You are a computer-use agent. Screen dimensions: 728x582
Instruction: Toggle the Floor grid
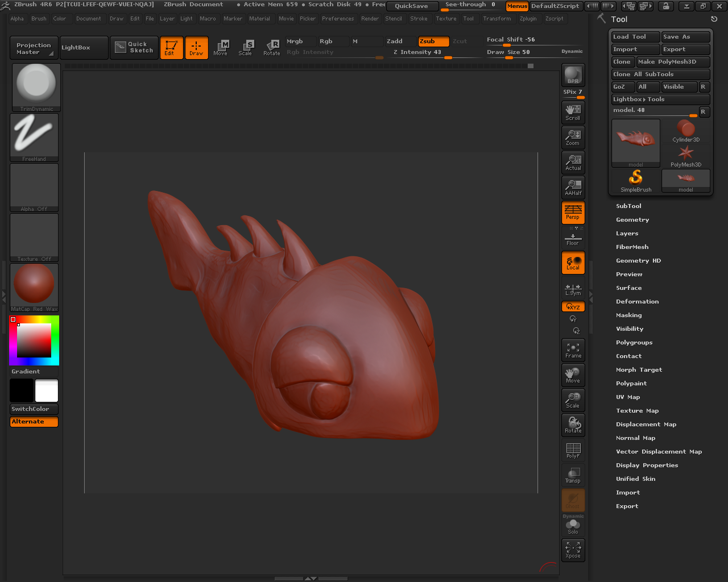click(x=573, y=239)
